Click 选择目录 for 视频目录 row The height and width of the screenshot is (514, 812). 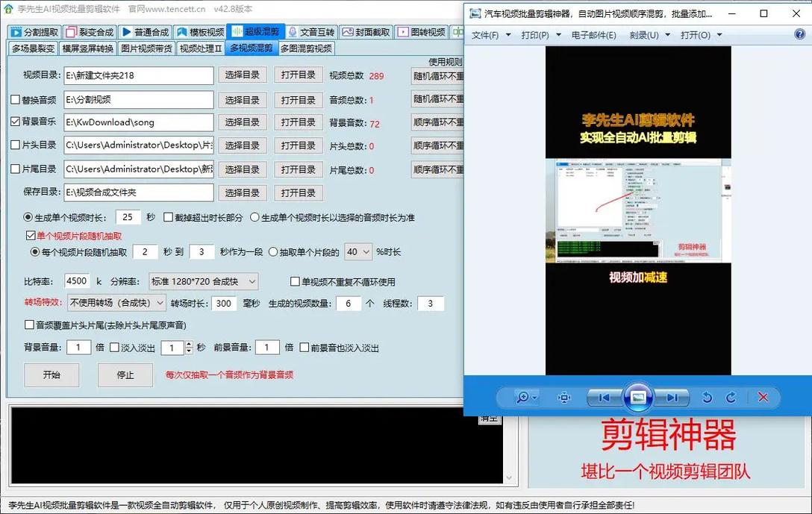(x=243, y=75)
